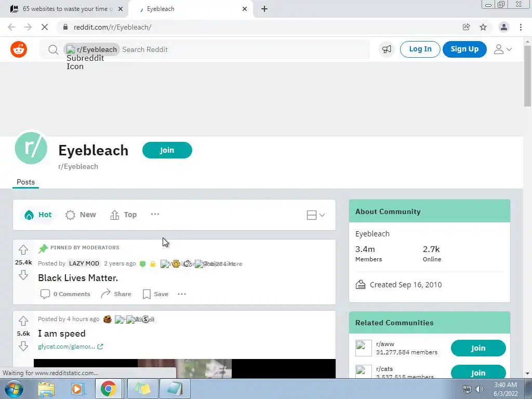Sort posts by New
The image size is (532, 399).
tap(81, 215)
